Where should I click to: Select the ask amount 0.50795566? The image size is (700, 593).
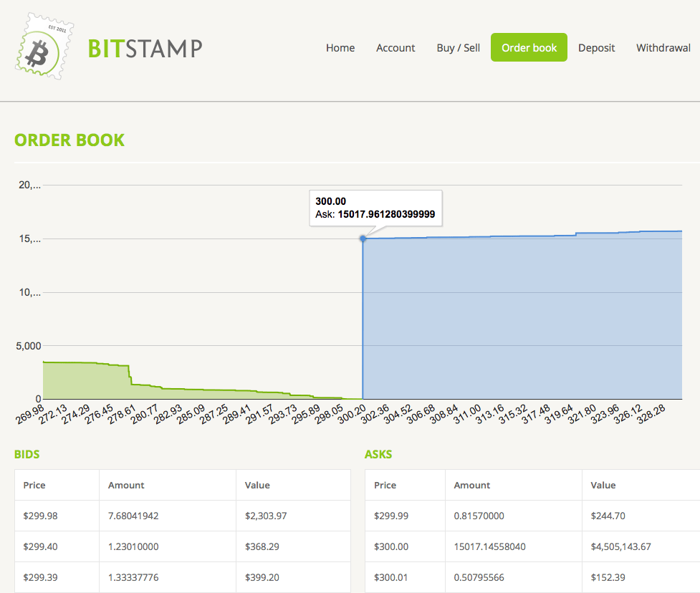click(479, 577)
